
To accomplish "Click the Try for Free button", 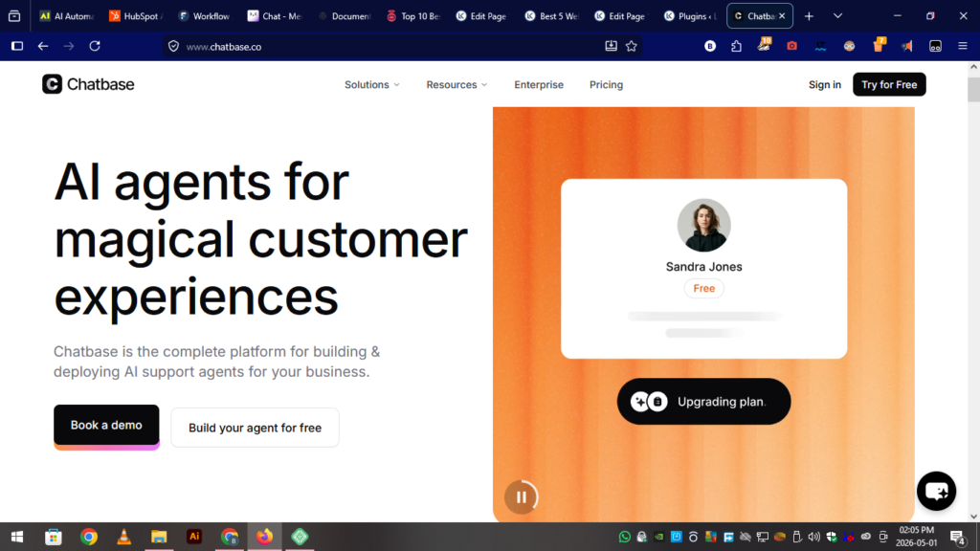I will 889,84.
